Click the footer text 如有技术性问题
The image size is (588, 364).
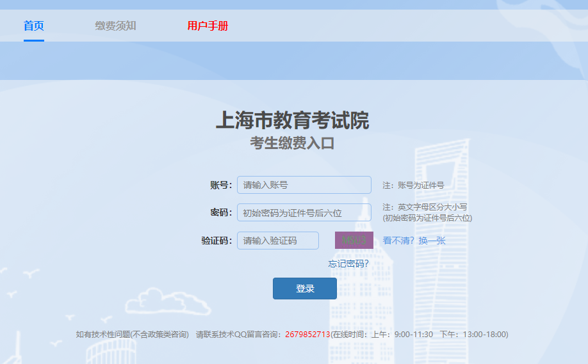point(132,335)
